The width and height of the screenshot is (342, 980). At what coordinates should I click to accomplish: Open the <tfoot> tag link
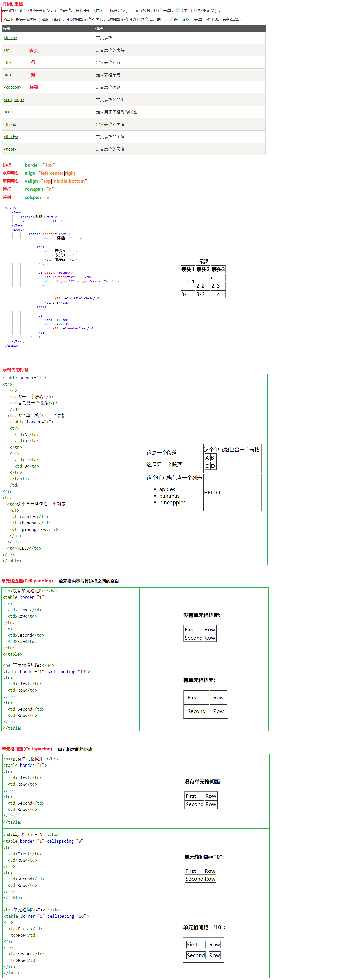(x=10, y=149)
